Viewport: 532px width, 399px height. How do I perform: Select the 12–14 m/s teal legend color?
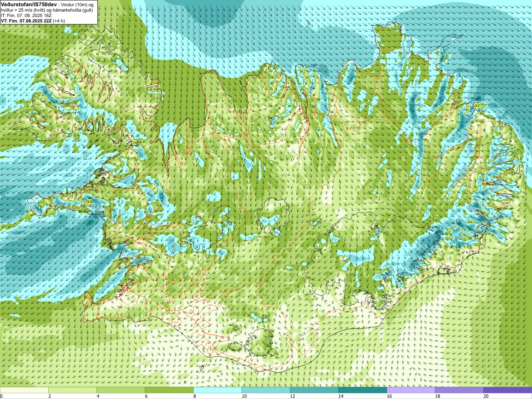coord(314,390)
